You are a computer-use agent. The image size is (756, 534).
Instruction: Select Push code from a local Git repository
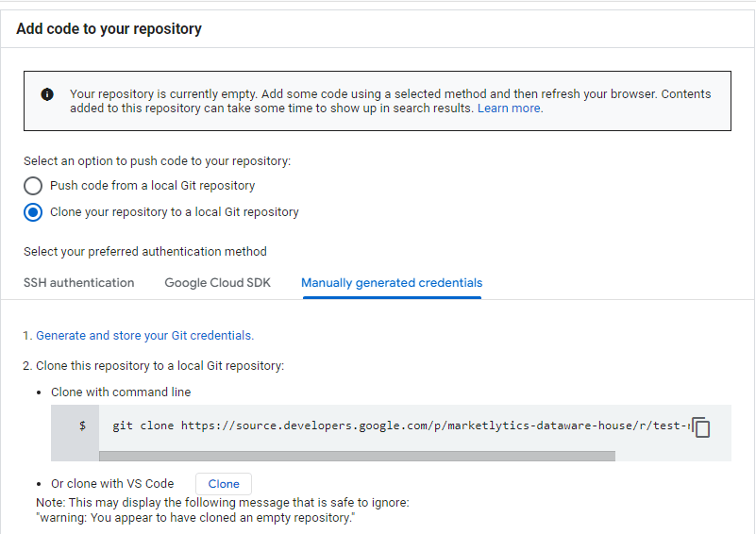(x=33, y=186)
